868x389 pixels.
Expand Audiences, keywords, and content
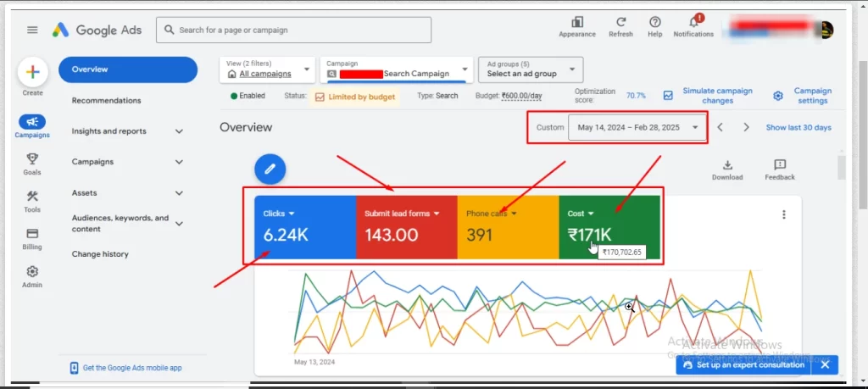pos(179,224)
